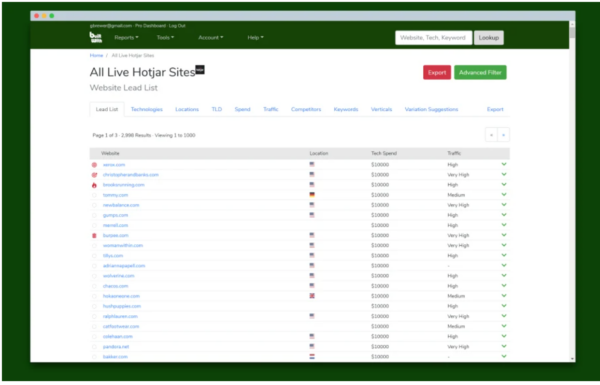Click the German flag in the tommy.com row

[312, 194]
